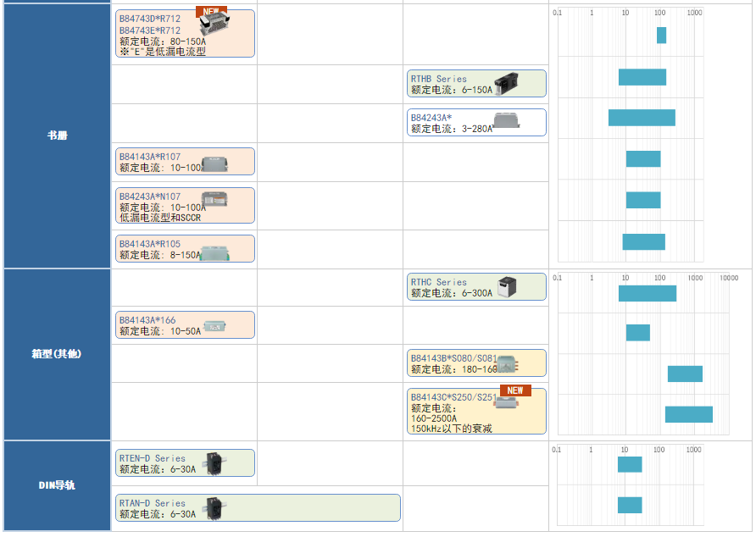Viewport: 756px width, 537px height.
Task: Click the top bar in the 书册 chart
Action: [x=661, y=36]
